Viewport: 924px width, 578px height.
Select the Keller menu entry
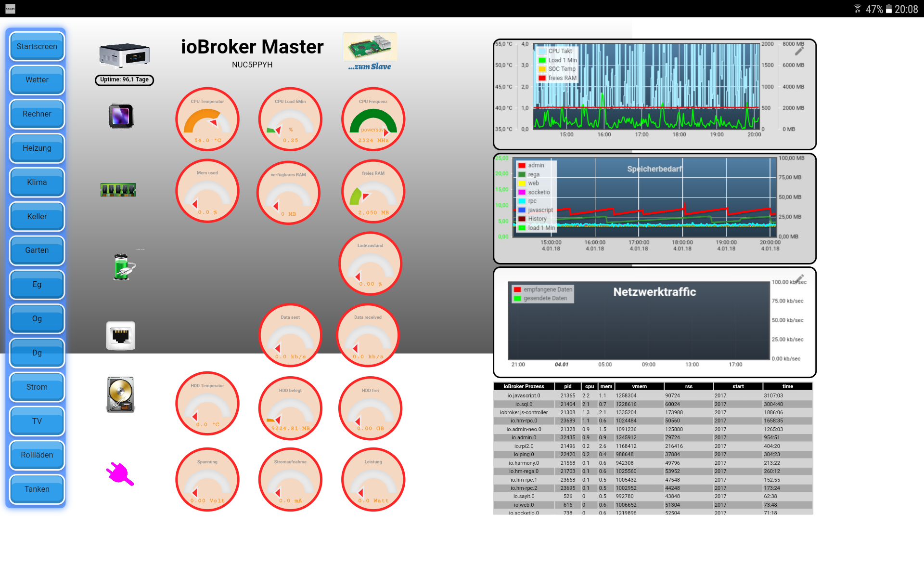37,217
